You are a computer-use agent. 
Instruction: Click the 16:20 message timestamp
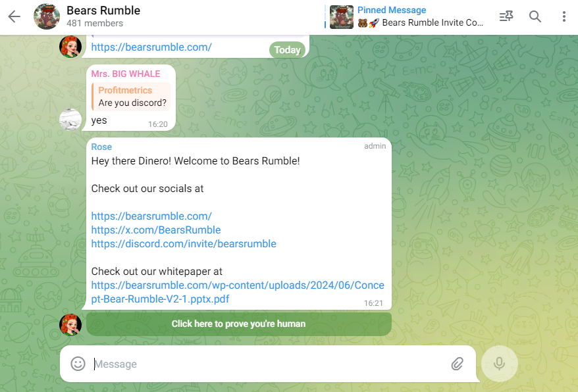(x=158, y=124)
